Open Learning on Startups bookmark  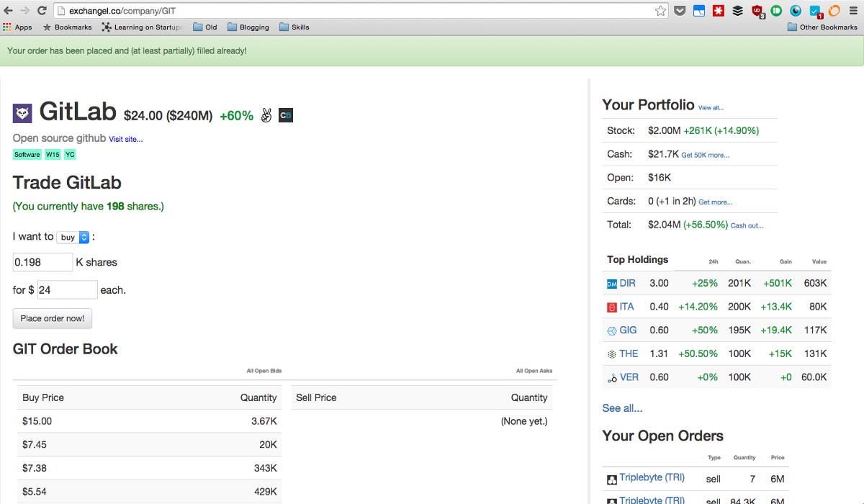pyautogui.click(x=143, y=27)
